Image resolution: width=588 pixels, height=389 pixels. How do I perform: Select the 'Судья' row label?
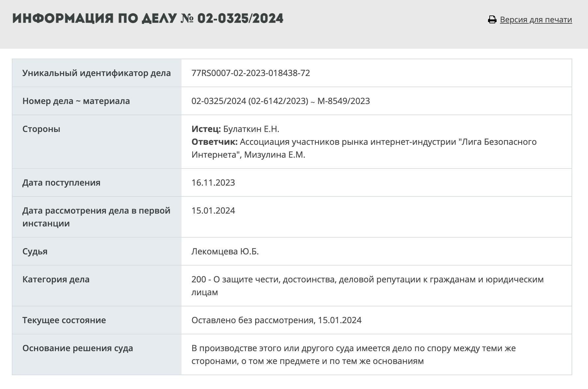[x=35, y=251]
